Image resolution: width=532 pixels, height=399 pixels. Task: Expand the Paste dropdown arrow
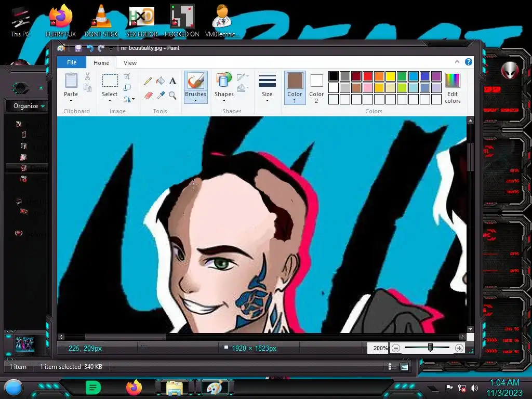tap(71, 101)
